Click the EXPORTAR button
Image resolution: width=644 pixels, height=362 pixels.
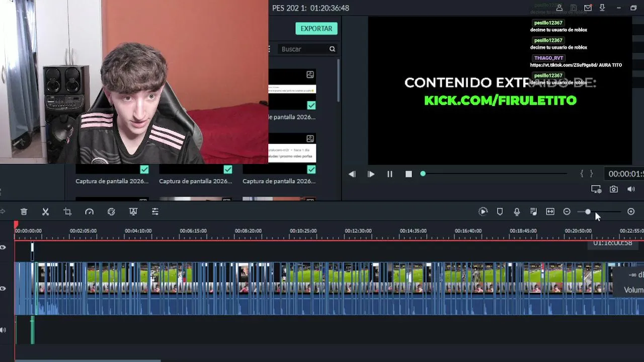click(316, 29)
